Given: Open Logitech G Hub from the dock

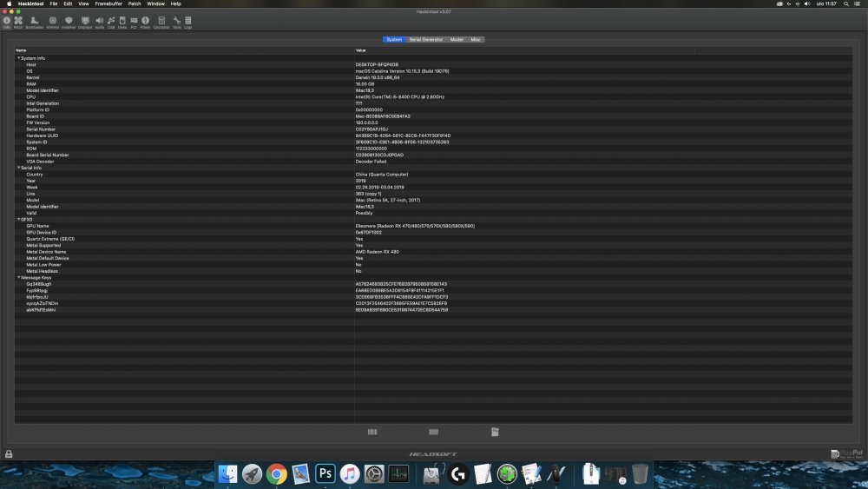Looking at the screenshot, I should tap(457, 474).
